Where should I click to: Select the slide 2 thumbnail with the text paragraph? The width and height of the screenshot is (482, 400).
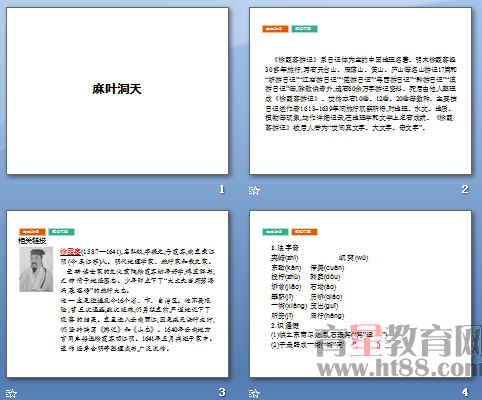tap(360, 91)
